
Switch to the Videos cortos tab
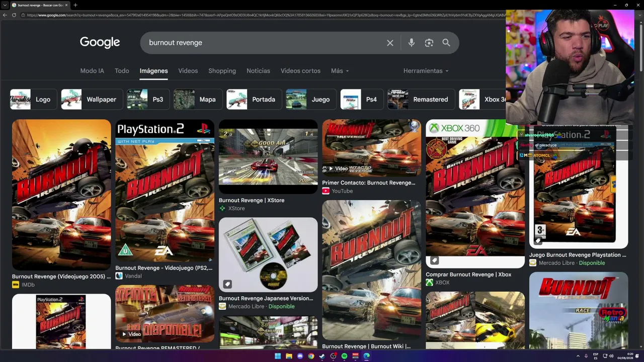click(300, 71)
